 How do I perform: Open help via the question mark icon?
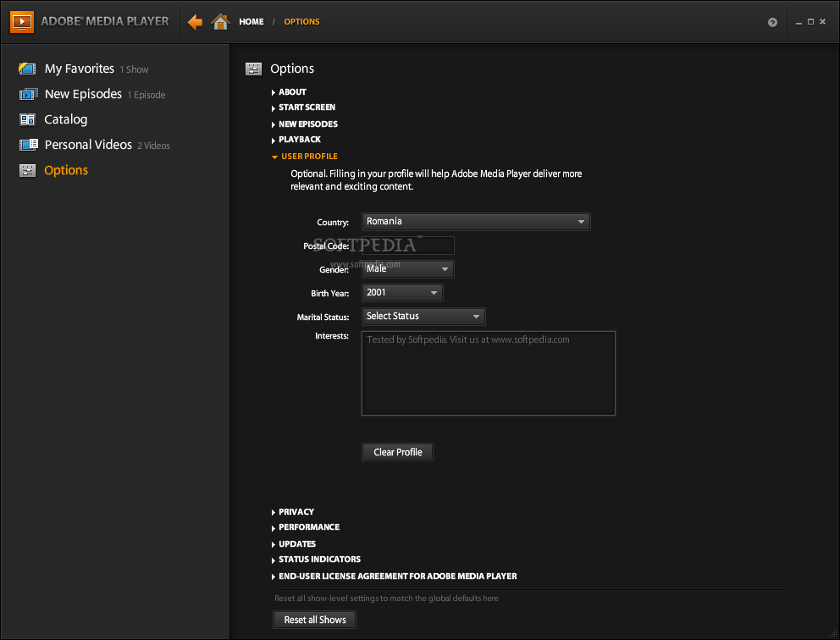coord(772,22)
